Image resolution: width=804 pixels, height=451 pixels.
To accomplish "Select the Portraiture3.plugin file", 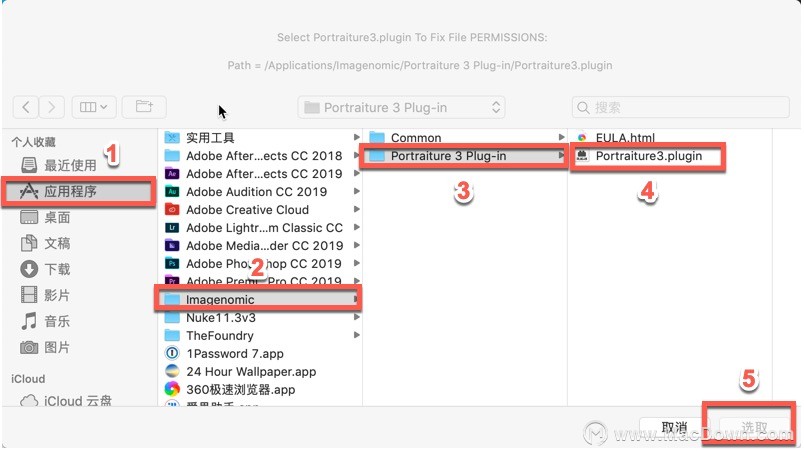I will [x=647, y=156].
